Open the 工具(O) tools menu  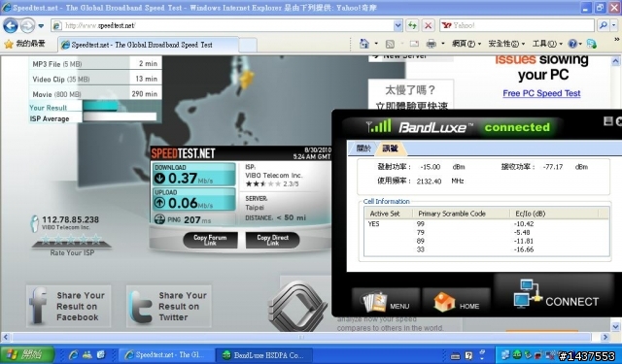[x=547, y=44]
